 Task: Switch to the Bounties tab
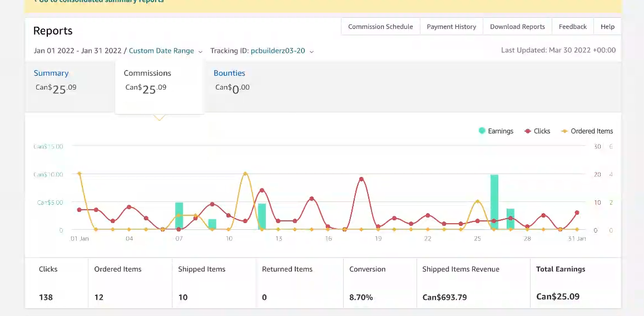pyautogui.click(x=229, y=73)
